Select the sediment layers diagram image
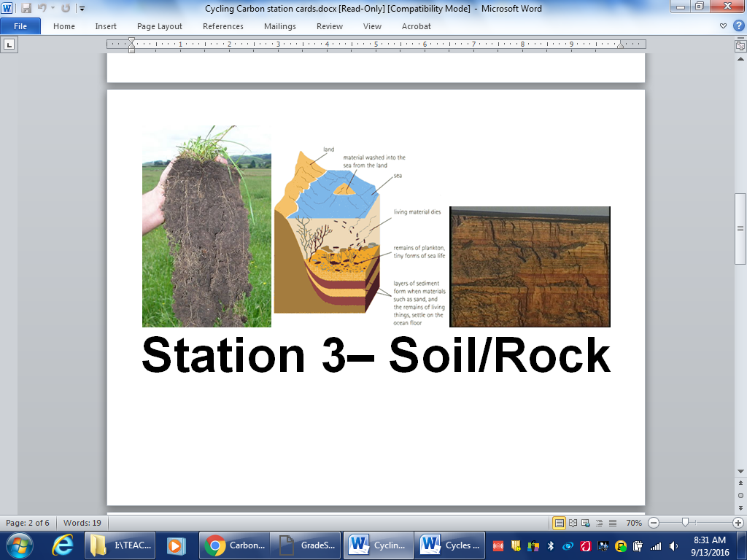The height and width of the screenshot is (560, 747). pyautogui.click(x=360, y=236)
